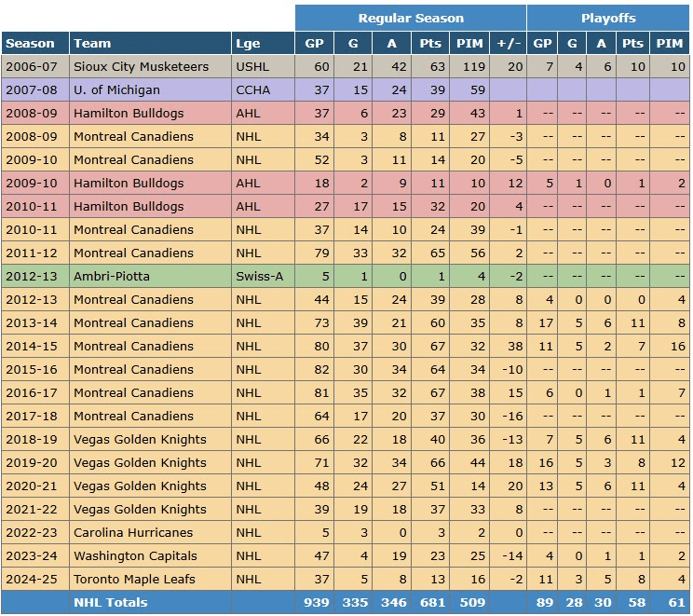Click the 2016-17 season cell
The width and height of the screenshot is (693, 616).
click(34, 392)
